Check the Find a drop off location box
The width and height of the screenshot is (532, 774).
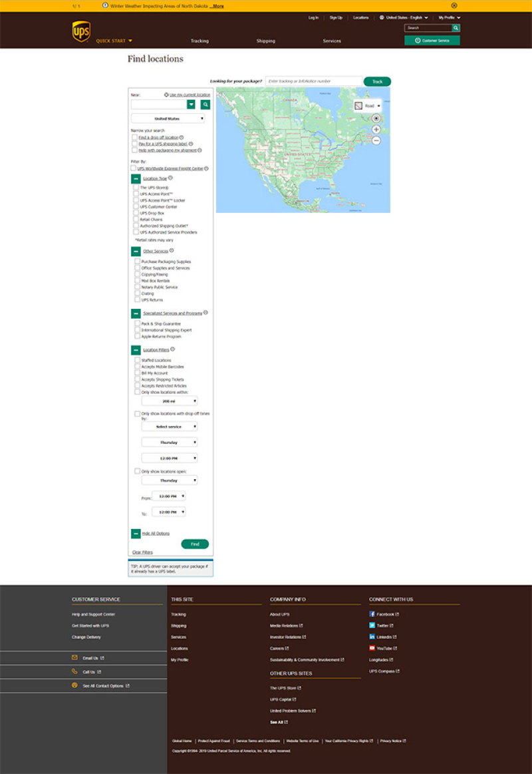pyautogui.click(x=134, y=137)
